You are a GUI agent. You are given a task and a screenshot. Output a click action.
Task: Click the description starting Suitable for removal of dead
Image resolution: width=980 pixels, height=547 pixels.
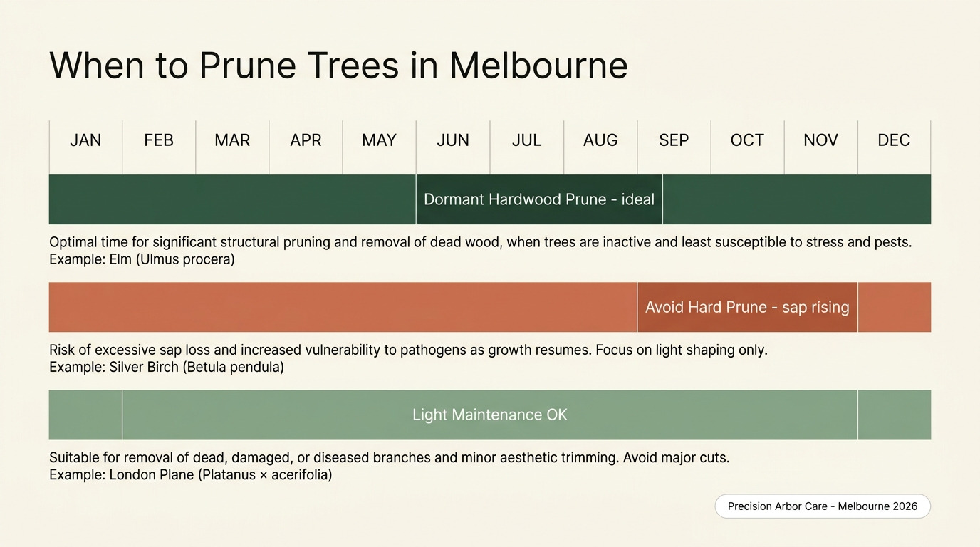(x=390, y=457)
